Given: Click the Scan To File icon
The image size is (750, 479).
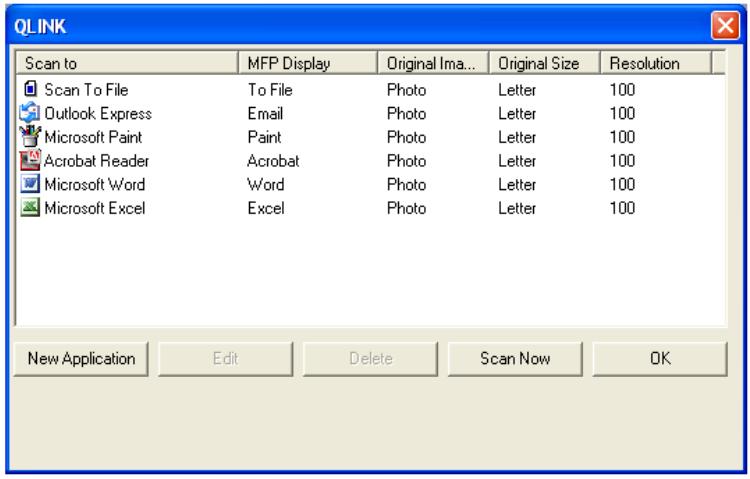Looking at the screenshot, I should click(30, 89).
